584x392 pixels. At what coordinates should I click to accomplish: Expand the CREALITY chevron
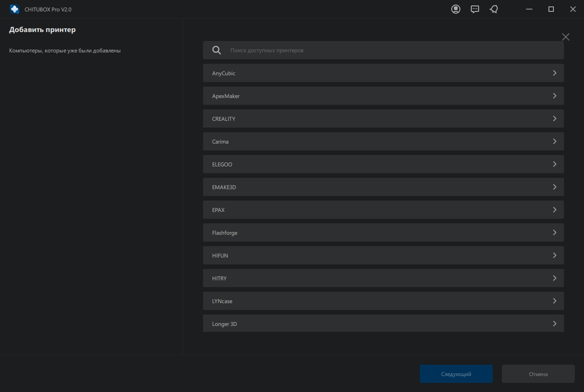click(x=555, y=119)
